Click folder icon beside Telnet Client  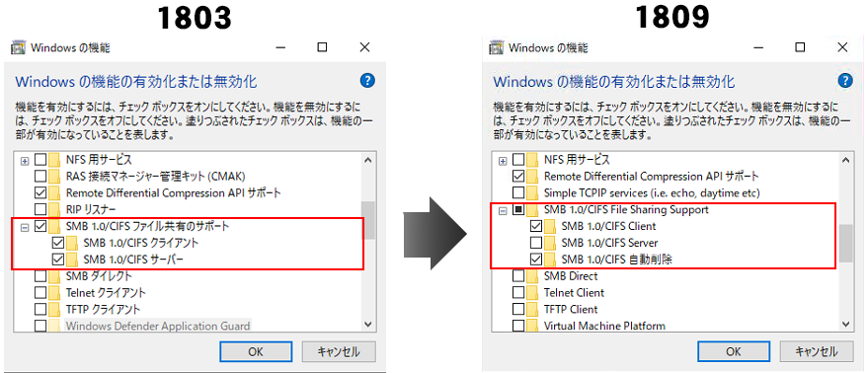(x=533, y=292)
